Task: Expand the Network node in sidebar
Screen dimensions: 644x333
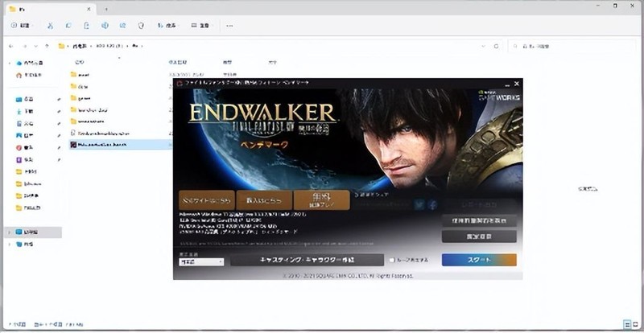Action: (x=10, y=245)
